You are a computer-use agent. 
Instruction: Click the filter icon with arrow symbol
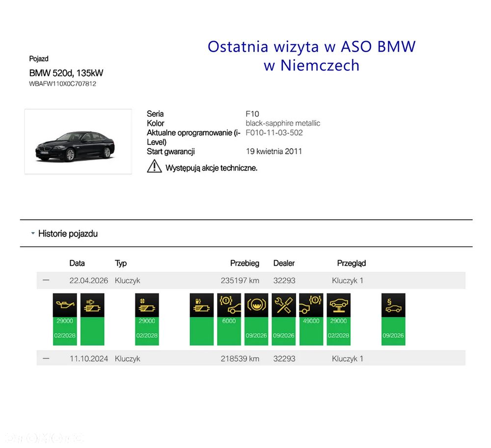pos(92,305)
